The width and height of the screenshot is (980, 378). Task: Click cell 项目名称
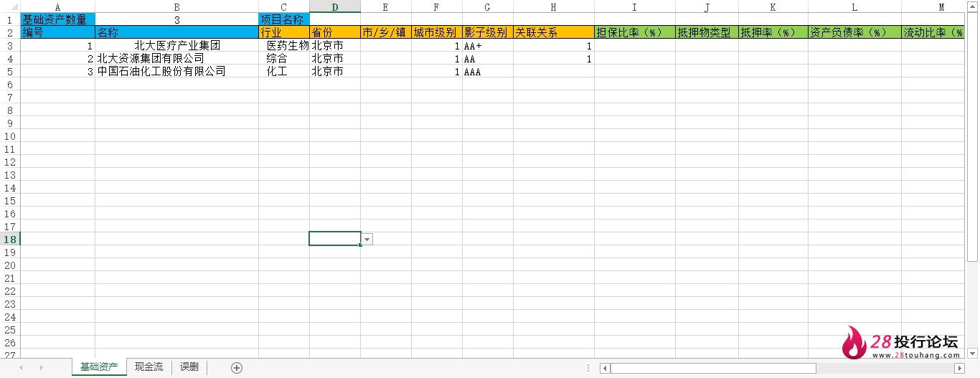click(x=284, y=19)
